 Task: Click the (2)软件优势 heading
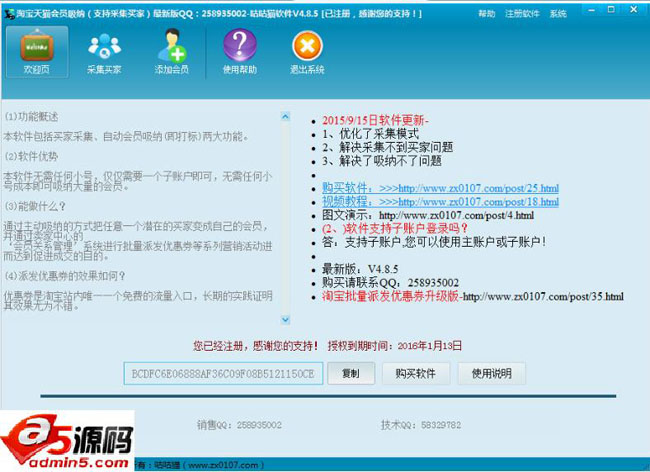click(32, 157)
